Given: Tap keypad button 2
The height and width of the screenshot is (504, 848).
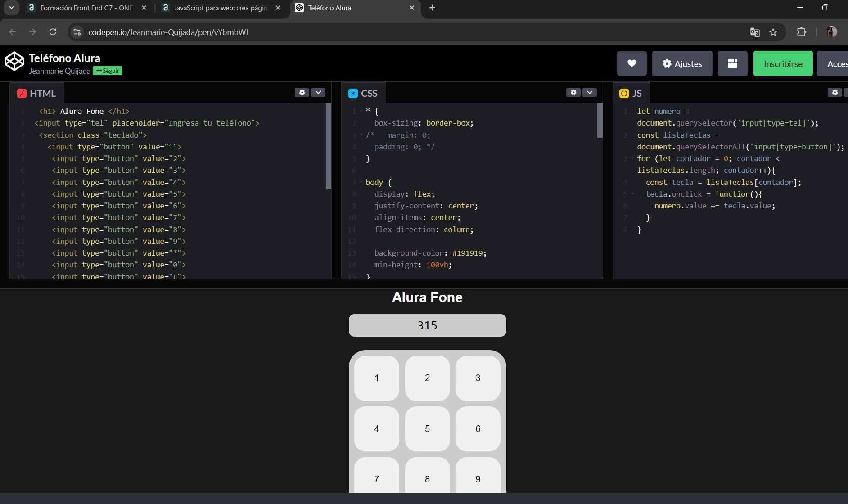Looking at the screenshot, I should 427,378.
